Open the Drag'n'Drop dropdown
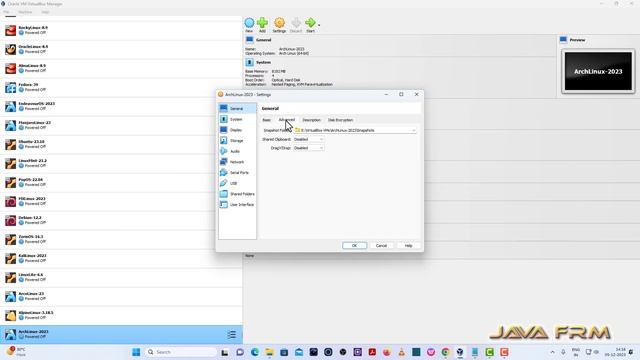Viewport: 640px width, 360px height. [309, 148]
